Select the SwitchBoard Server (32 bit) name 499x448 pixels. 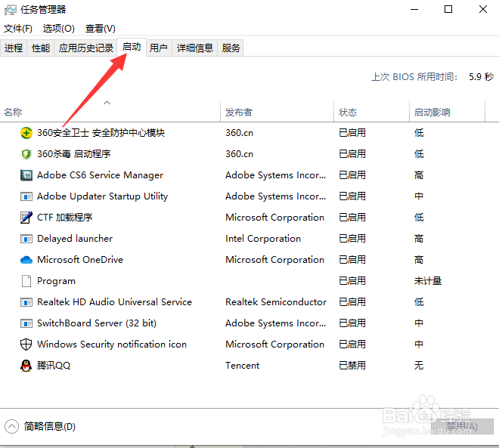point(97,323)
